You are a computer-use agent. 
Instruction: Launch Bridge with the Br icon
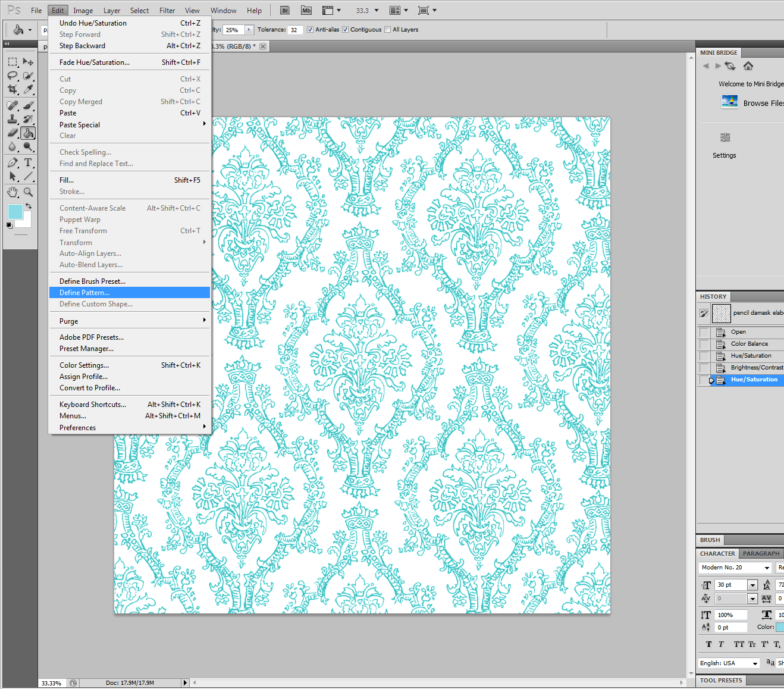(x=285, y=10)
